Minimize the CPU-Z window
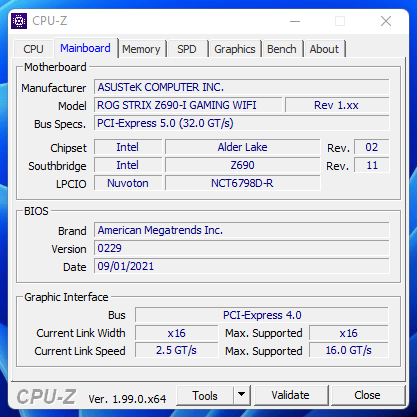This screenshot has height=417, width=417. [295, 21]
